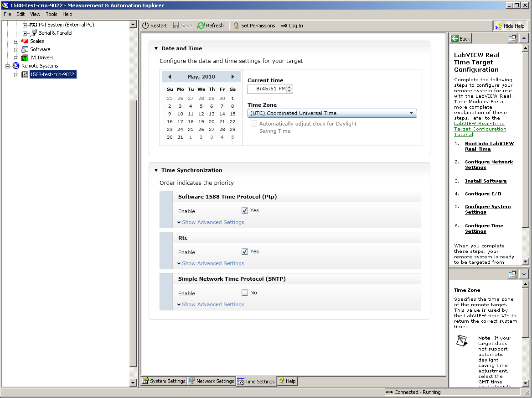
Task: Click the Network Settings tab icon
Action: click(192, 381)
